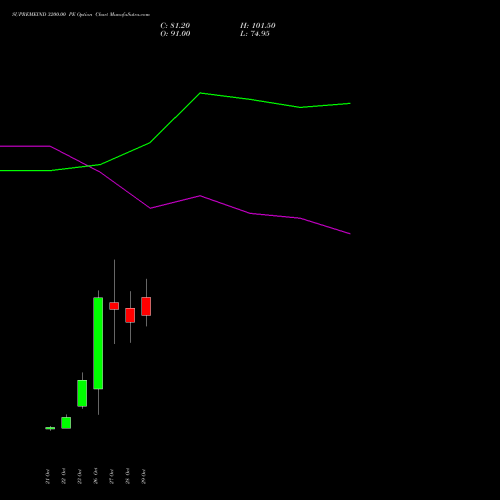
Task: Select the high value 'H: 101.50'
Action: pos(258,26)
